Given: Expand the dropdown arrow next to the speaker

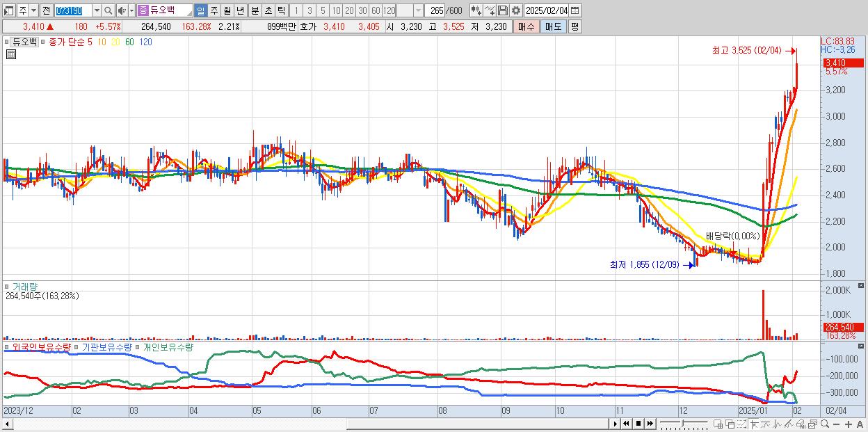Looking at the screenshot, I should pos(131,10).
